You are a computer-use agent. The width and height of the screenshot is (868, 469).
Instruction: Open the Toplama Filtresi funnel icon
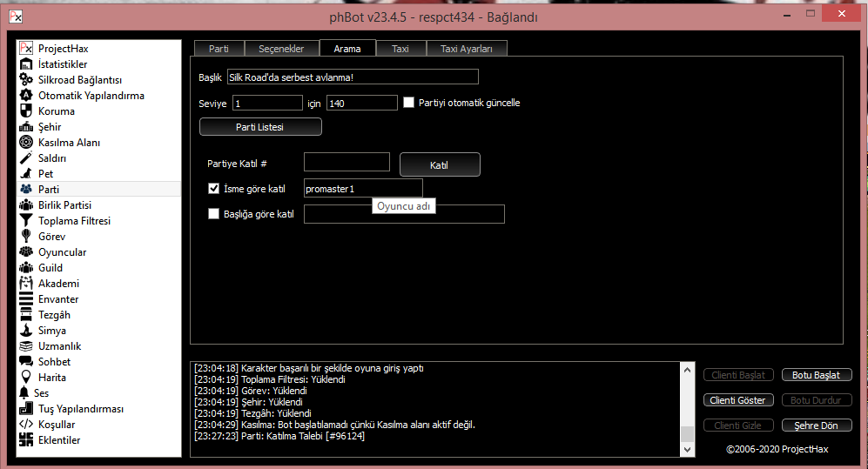(x=26, y=221)
